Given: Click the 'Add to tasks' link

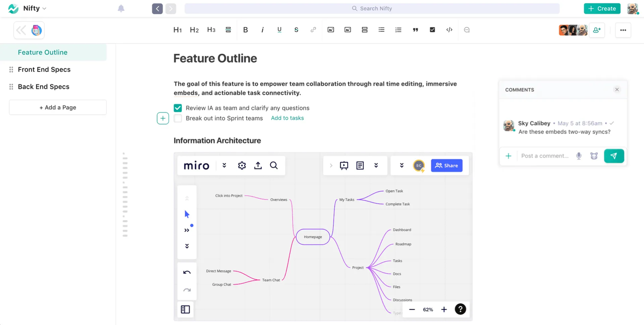Looking at the screenshot, I should click(x=287, y=118).
